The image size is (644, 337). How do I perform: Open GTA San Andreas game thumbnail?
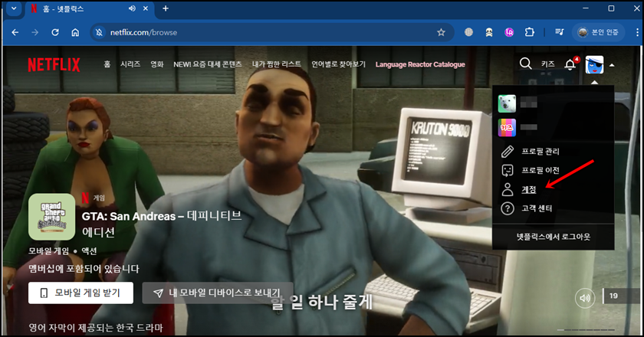click(52, 217)
